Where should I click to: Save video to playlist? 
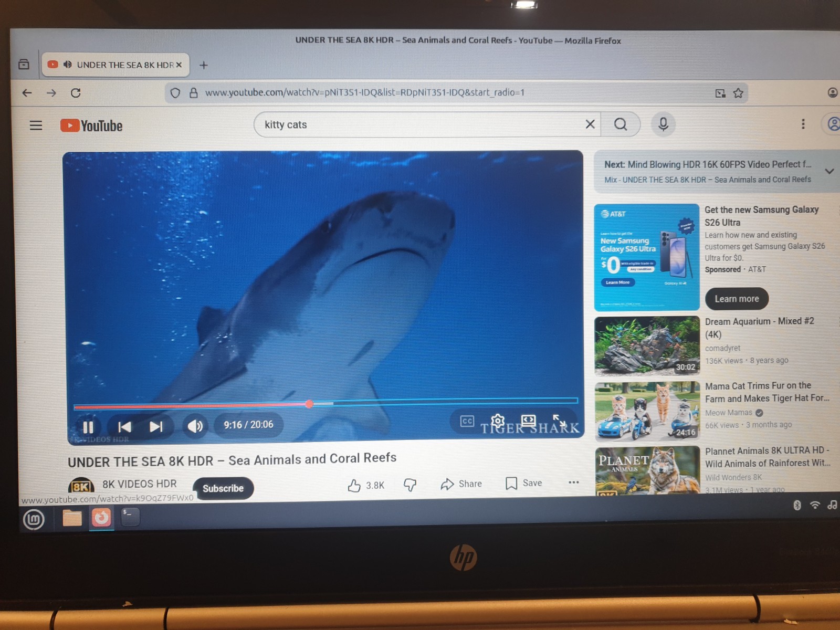coord(523,483)
